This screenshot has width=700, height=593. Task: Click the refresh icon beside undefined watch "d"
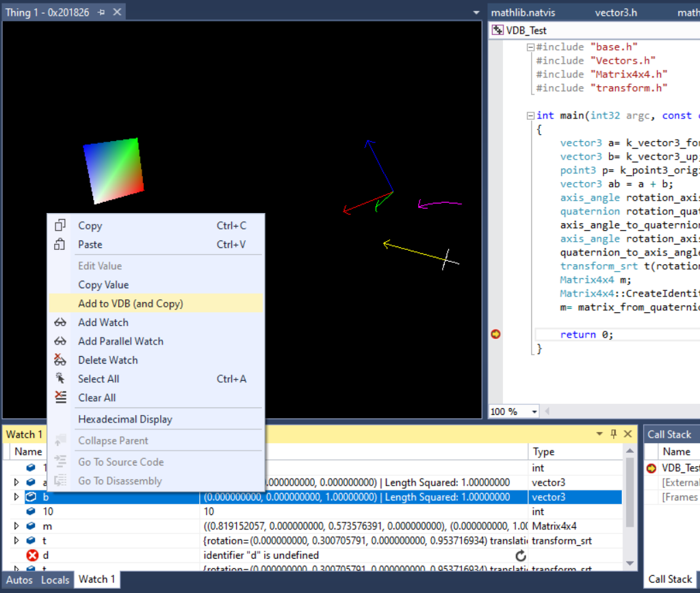tap(521, 555)
